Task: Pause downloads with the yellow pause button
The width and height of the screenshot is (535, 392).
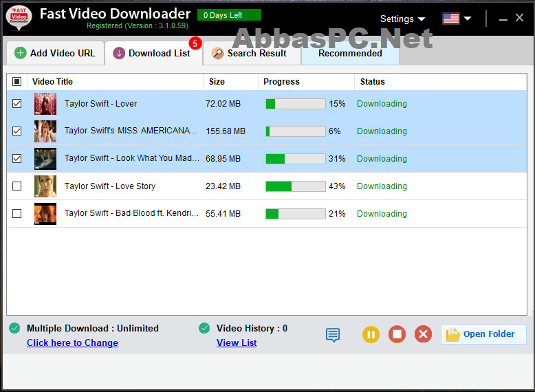Action: (371, 334)
